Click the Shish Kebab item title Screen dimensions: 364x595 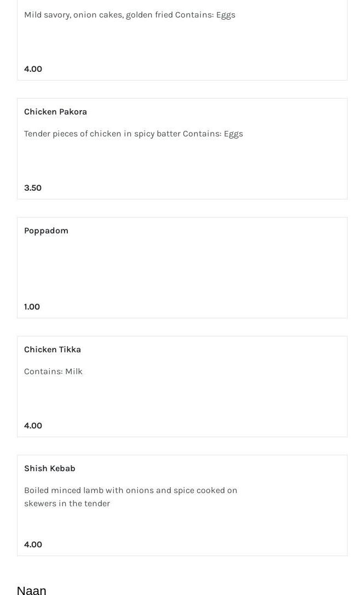point(50,468)
